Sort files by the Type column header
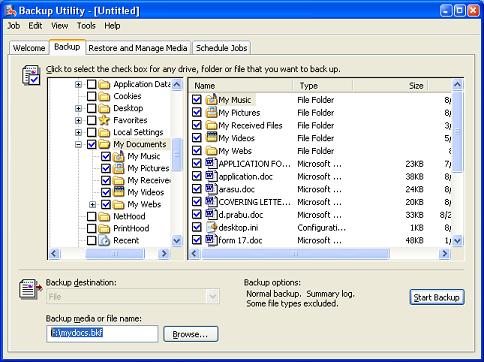Image resolution: width=484 pixels, height=362 pixels. [322, 86]
